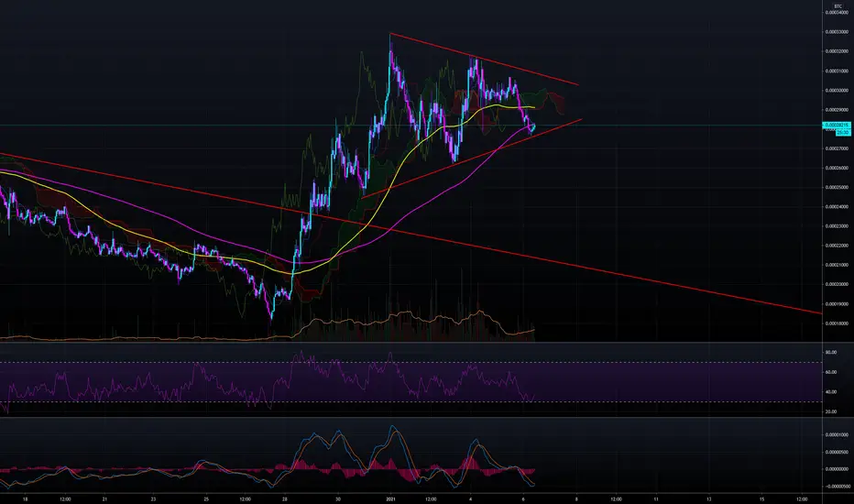Select the rising red support trendline
This screenshot has height=504, width=854.
coord(472,158)
